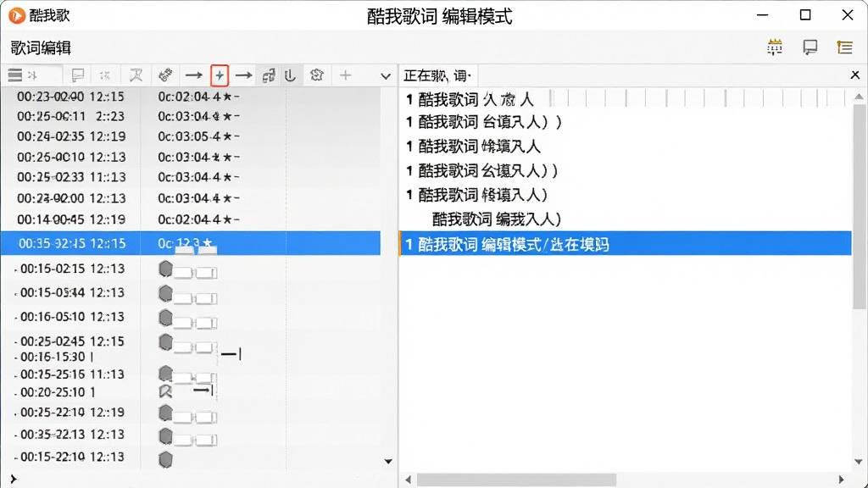Click hexagon icon in row 00:15-02:15
This screenshot has height=488, width=868.
pyautogui.click(x=165, y=269)
